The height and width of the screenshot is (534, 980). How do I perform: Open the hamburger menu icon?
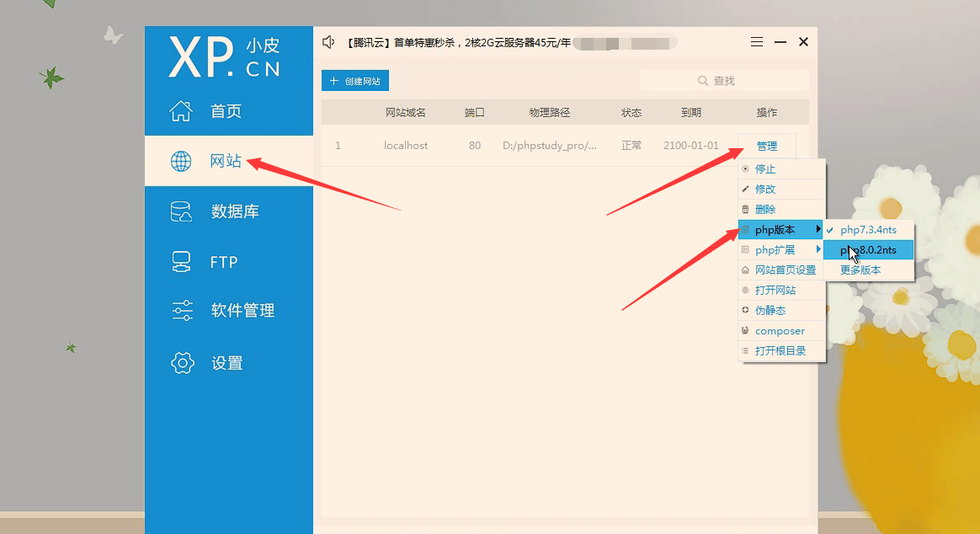point(756,42)
